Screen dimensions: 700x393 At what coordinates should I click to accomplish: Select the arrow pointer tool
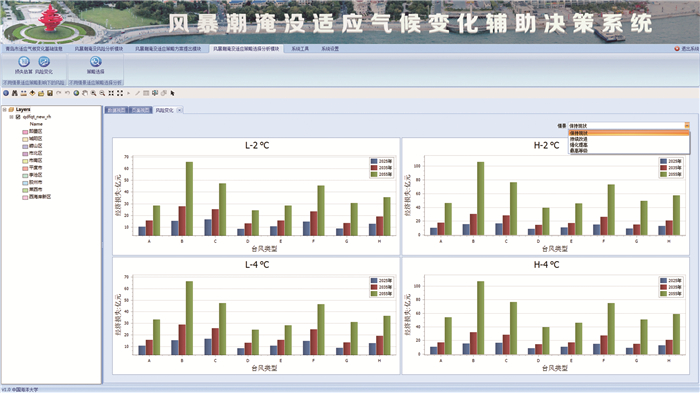click(x=172, y=93)
